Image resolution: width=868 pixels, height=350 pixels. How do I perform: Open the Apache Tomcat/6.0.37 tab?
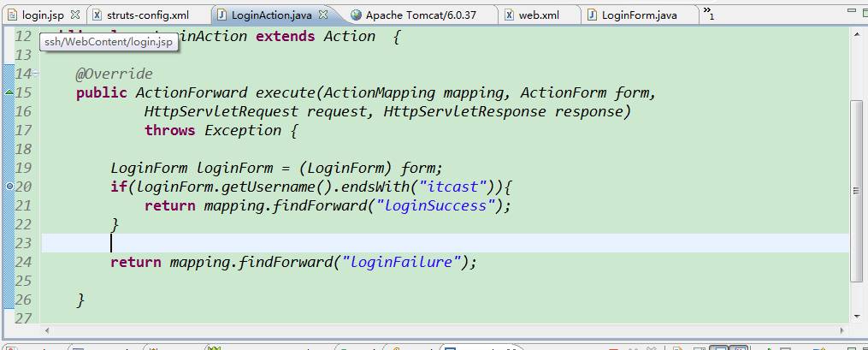tap(422, 15)
